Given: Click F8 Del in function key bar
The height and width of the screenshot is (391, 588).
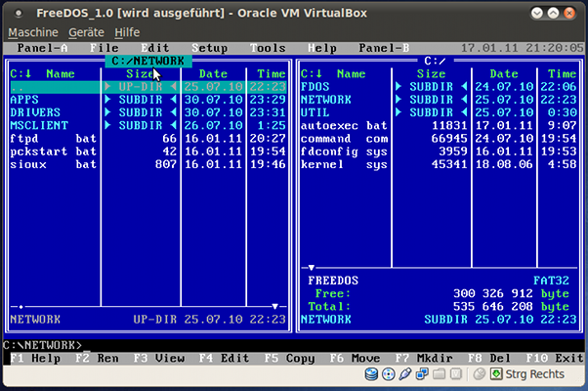Looking at the screenshot, I should [x=489, y=359].
